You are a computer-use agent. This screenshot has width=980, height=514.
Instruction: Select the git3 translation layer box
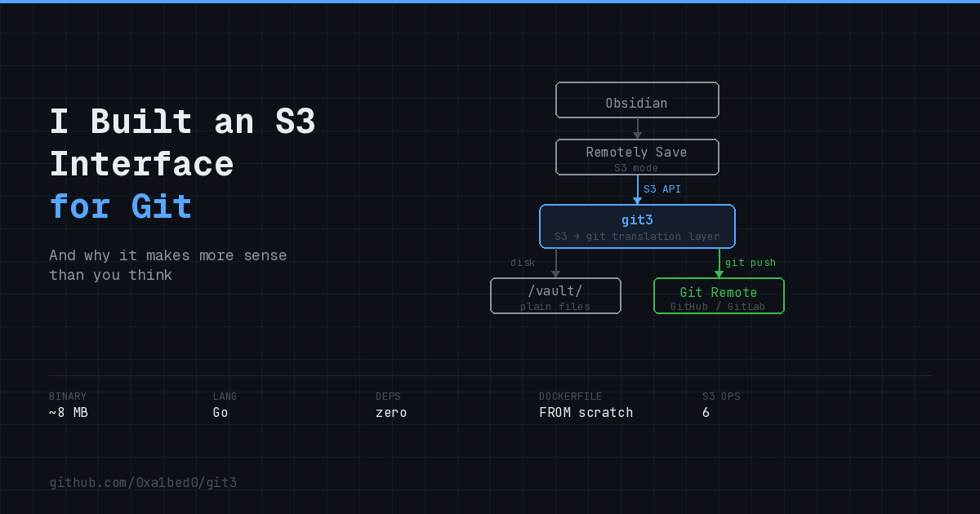pyautogui.click(x=637, y=226)
